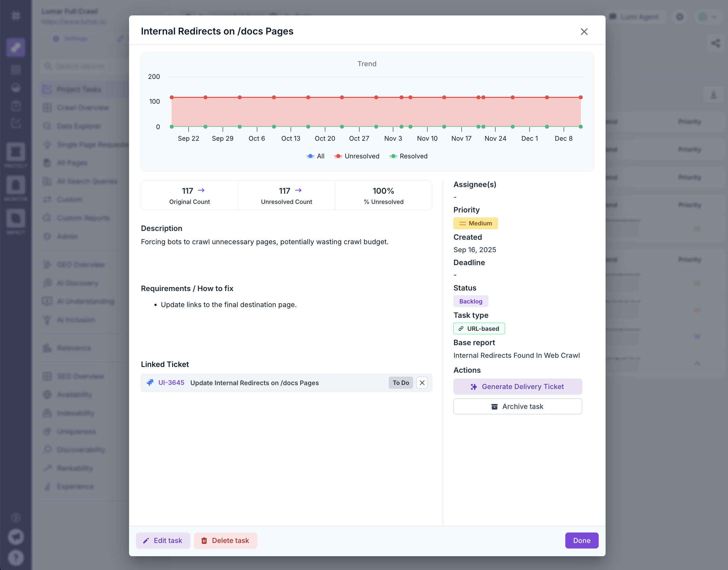728x570 pixels.
Task: Toggle the All series in chart legend
Action: pyautogui.click(x=315, y=156)
